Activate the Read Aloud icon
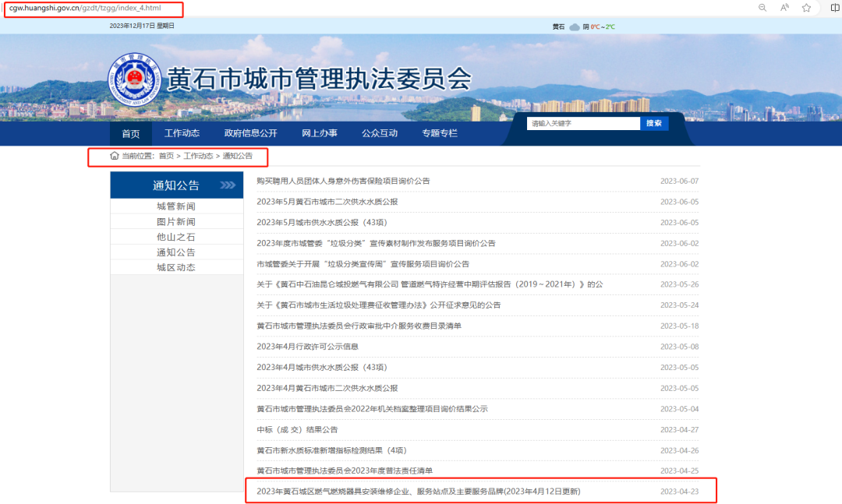This screenshot has width=842, height=504. click(784, 8)
